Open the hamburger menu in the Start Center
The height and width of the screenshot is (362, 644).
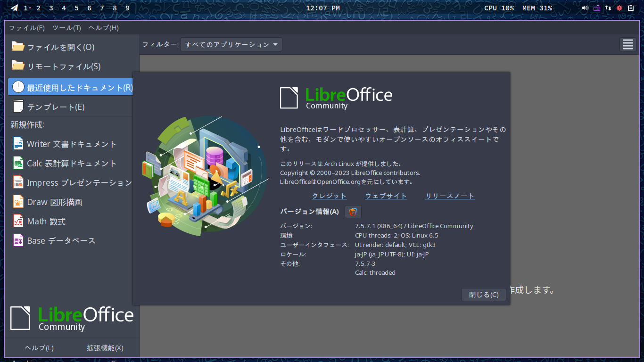click(x=627, y=44)
